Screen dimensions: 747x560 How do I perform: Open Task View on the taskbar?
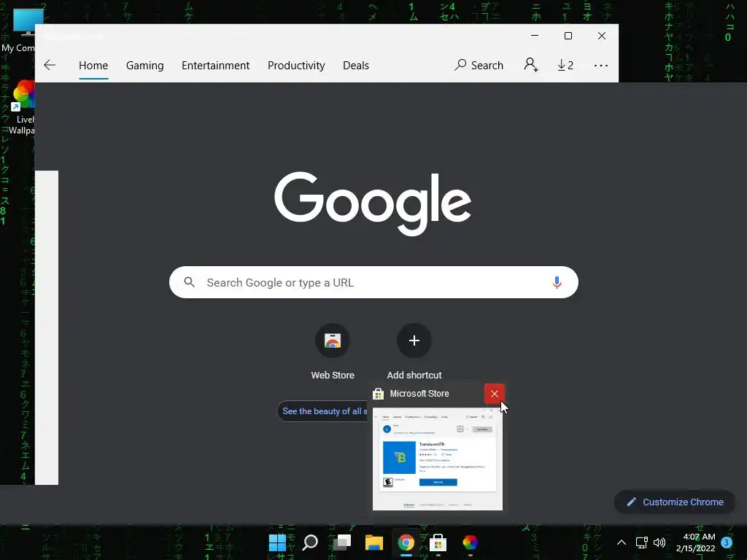(341, 542)
